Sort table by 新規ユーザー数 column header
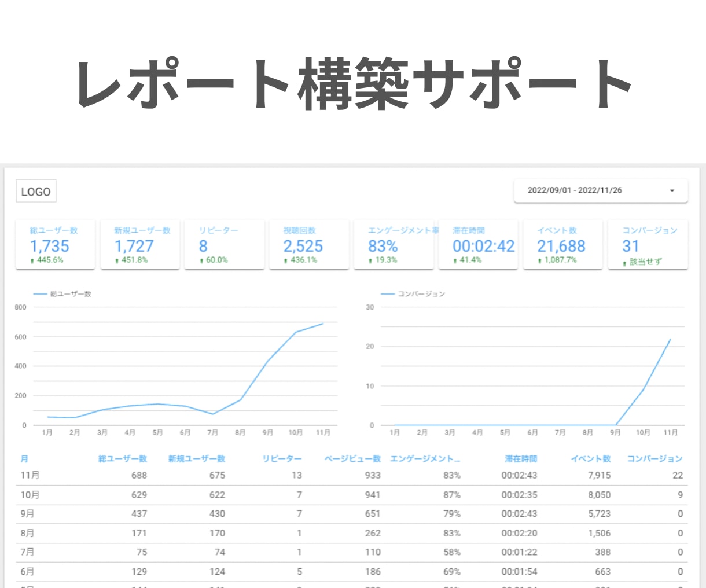 point(197,458)
